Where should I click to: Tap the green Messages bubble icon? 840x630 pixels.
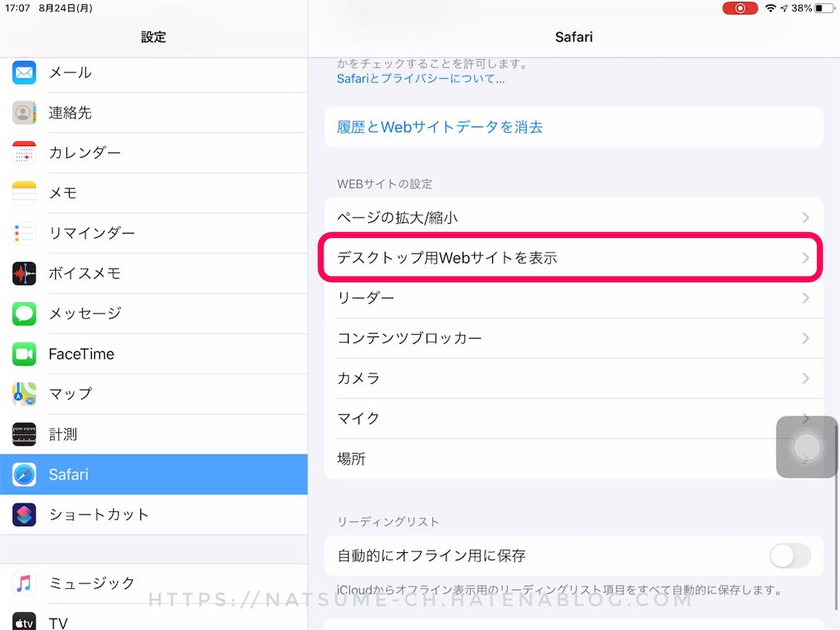tap(24, 313)
